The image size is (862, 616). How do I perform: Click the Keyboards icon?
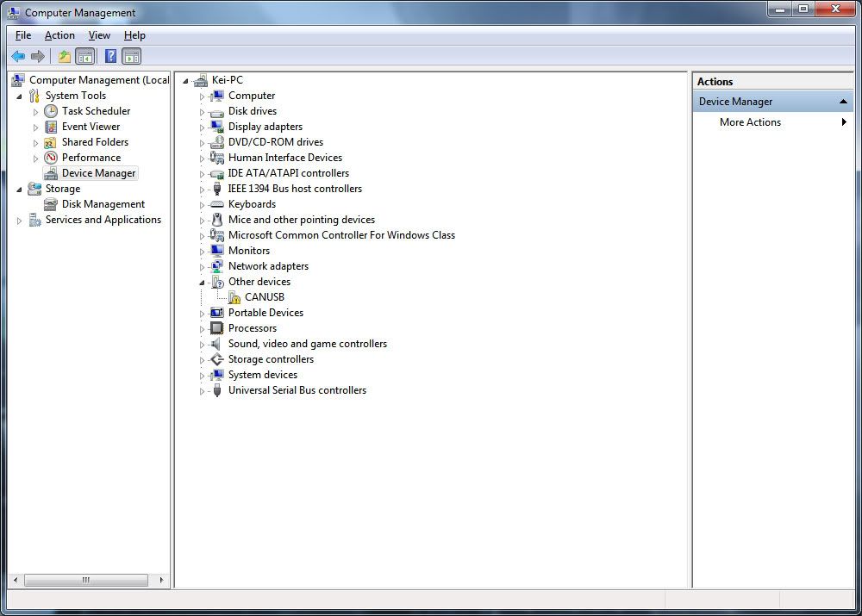pos(218,204)
